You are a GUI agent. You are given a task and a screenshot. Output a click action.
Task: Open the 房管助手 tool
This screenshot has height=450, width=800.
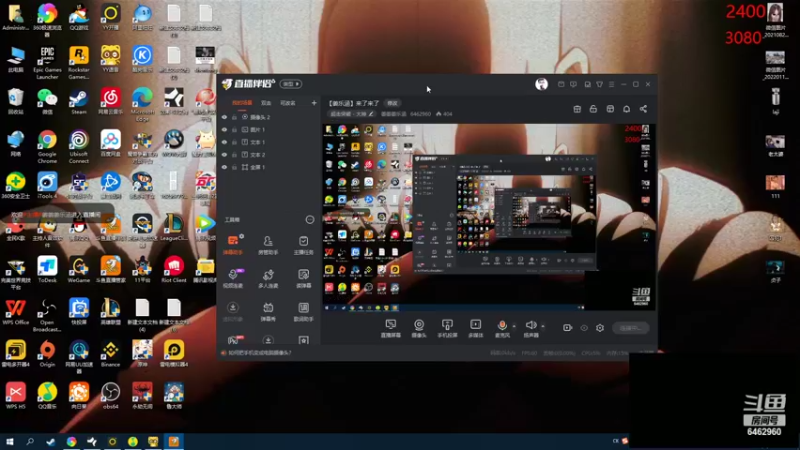click(x=268, y=245)
